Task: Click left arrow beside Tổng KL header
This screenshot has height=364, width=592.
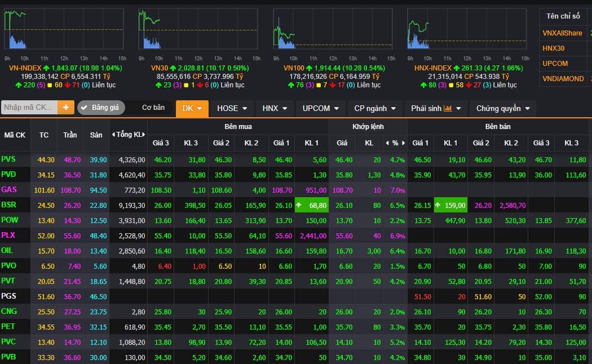Action: (x=113, y=135)
